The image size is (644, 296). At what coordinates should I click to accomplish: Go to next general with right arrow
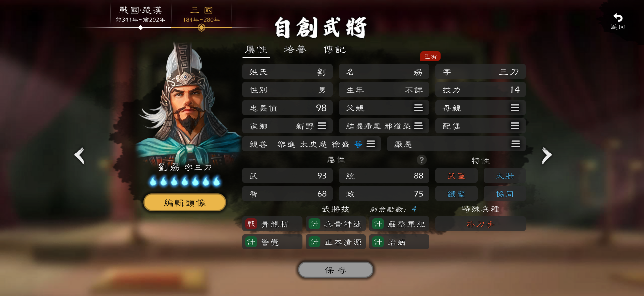547,155
